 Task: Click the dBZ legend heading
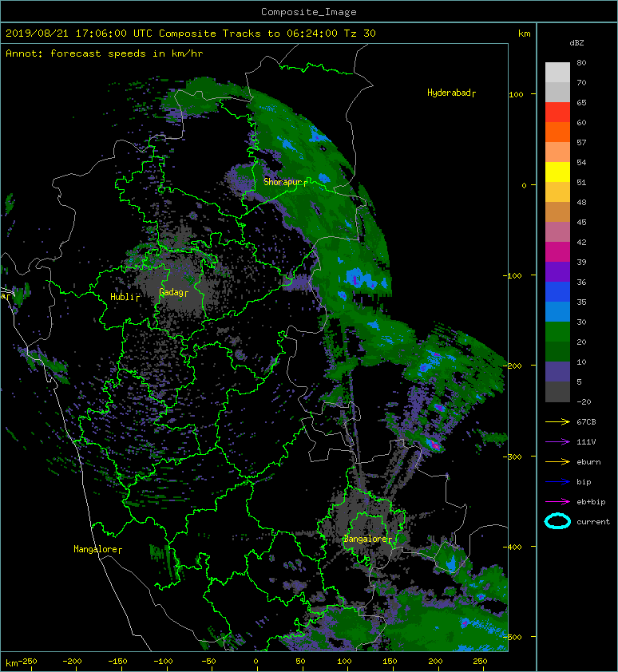576,43
